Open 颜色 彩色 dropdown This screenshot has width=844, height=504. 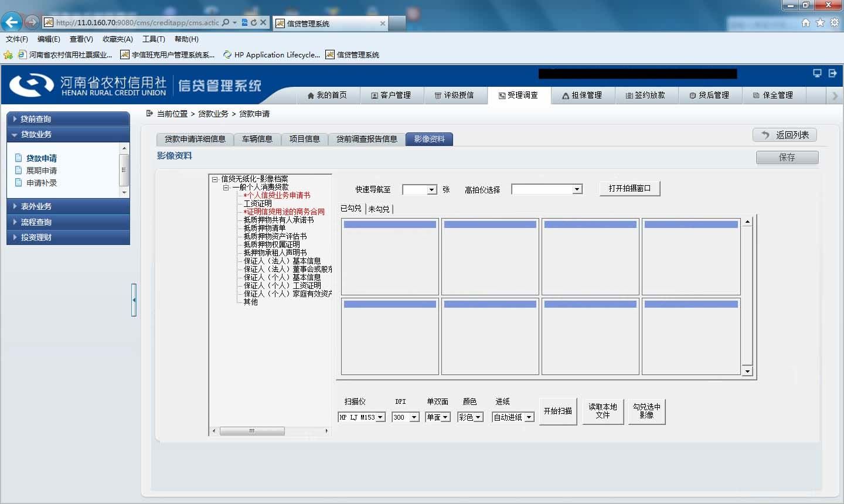click(470, 417)
